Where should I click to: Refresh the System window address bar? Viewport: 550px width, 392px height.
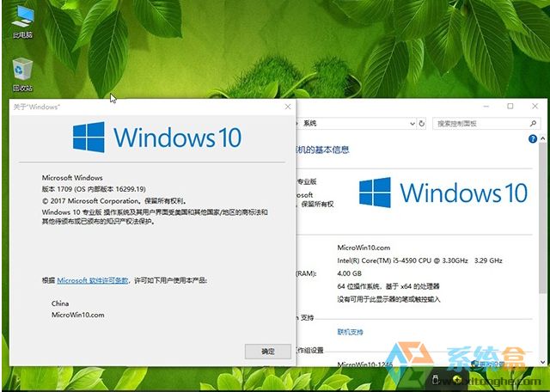point(422,124)
